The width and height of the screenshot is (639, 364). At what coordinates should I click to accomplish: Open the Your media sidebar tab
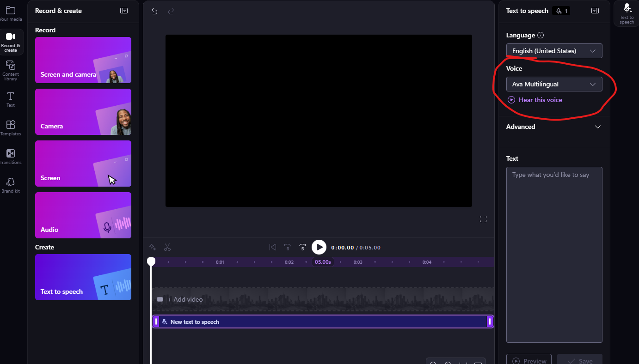(11, 13)
